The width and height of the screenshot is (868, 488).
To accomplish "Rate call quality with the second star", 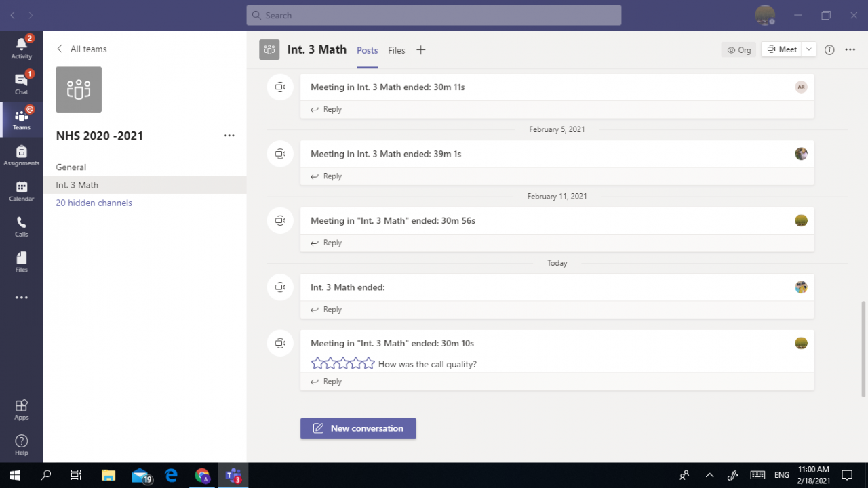I will tap(330, 363).
